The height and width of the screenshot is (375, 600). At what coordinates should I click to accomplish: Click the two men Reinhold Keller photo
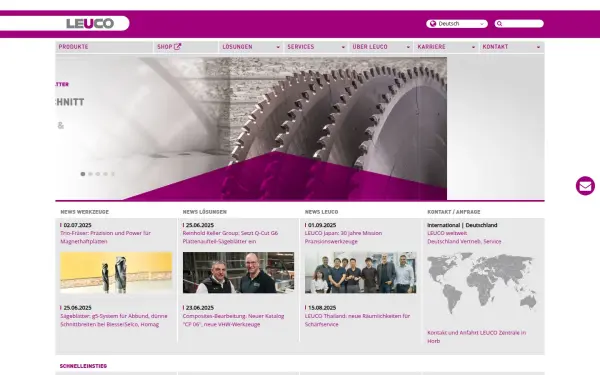coord(238,272)
